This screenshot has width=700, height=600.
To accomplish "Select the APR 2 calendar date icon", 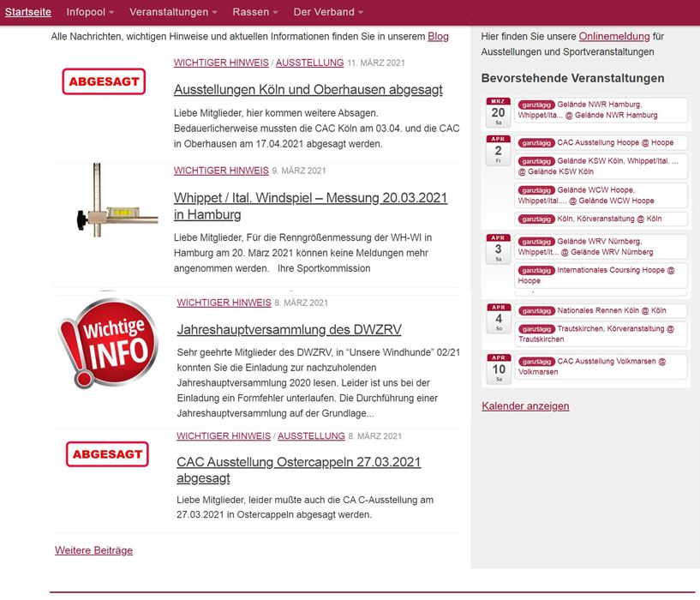I will (x=498, y=150).
